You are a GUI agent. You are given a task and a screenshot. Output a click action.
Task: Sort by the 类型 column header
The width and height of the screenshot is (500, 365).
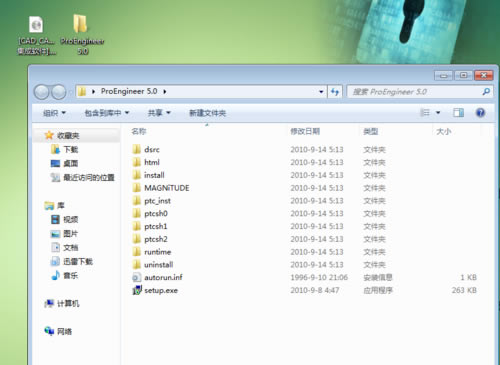click(x=370, y=131)
